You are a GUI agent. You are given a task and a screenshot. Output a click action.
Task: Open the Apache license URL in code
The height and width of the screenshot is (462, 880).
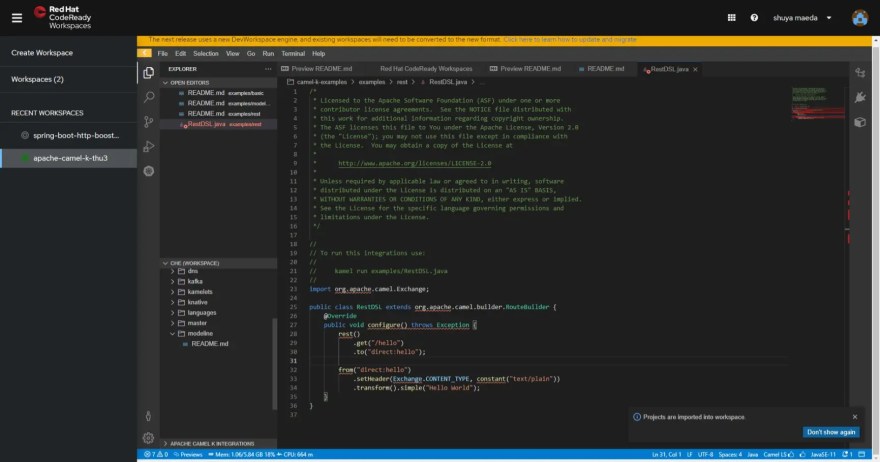414,163
